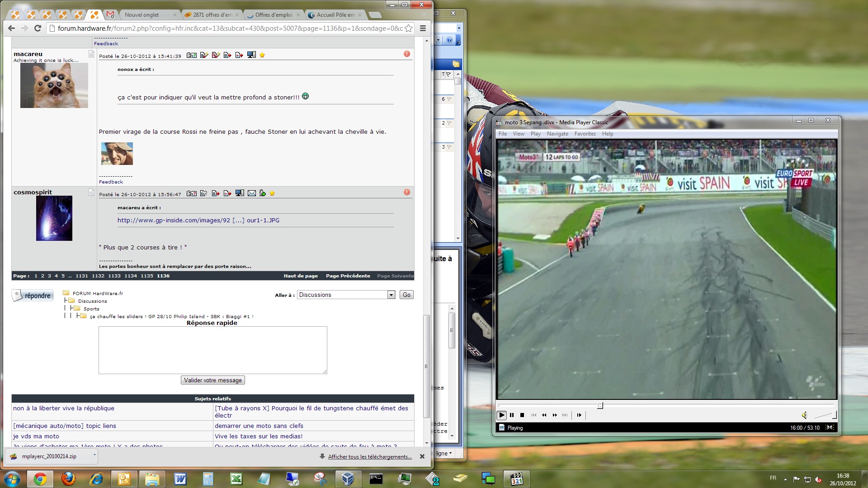The height and width of the screenshot is (488, 868).
Task: Skip to next track in Media Player Classic
Action: (565, 415)
